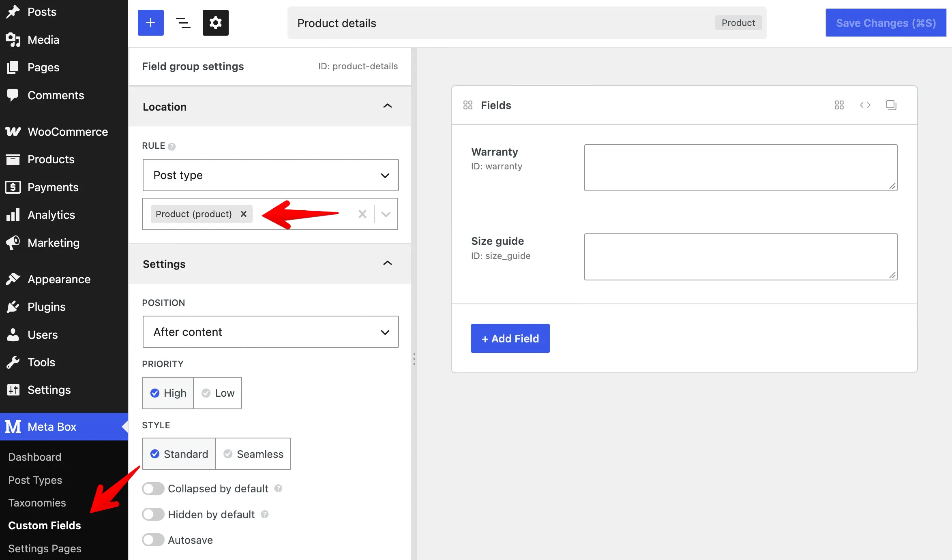Go to Products in the sidebar

click(x=64, y=159)
